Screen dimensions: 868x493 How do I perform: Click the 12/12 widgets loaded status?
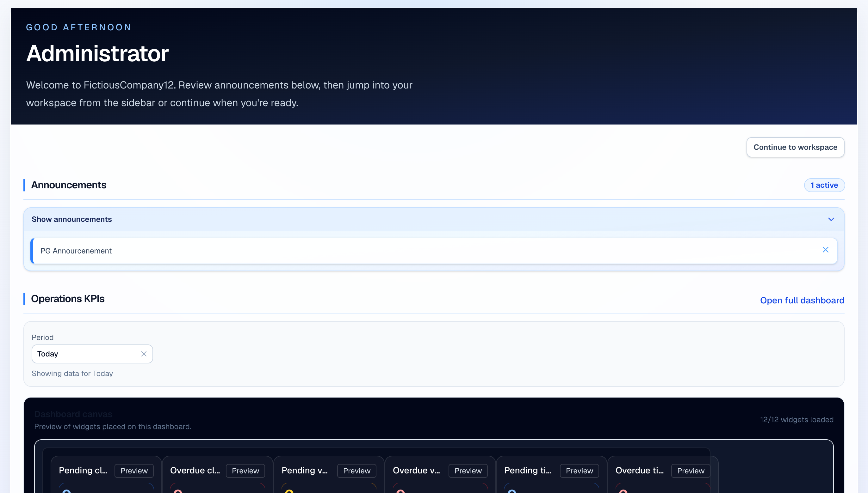point(797,420)
